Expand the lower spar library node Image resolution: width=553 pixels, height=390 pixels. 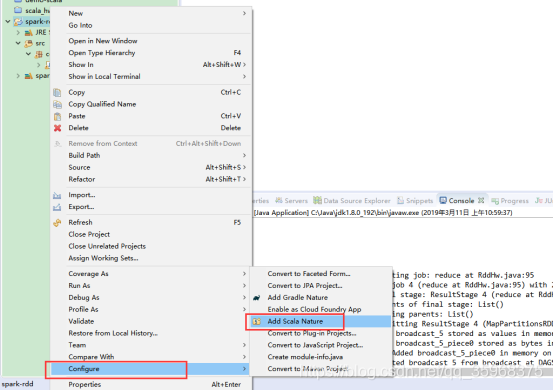[x=18, y=76]
